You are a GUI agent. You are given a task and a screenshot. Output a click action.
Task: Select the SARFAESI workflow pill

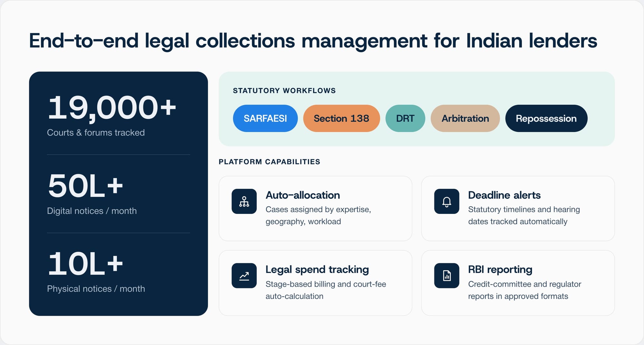[265, 118]
